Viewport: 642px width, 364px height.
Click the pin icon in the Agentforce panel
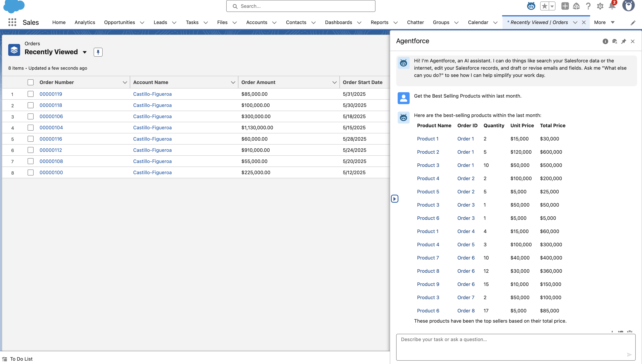coord(624,41)
